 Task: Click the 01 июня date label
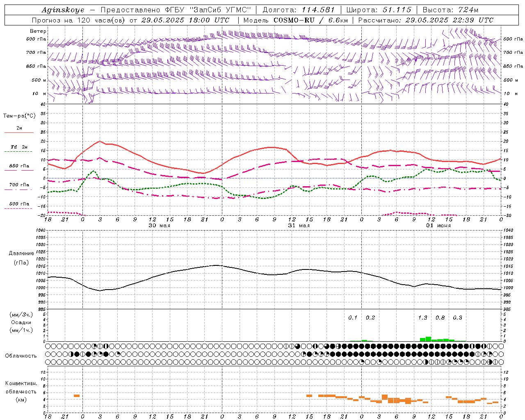point(438,226)
